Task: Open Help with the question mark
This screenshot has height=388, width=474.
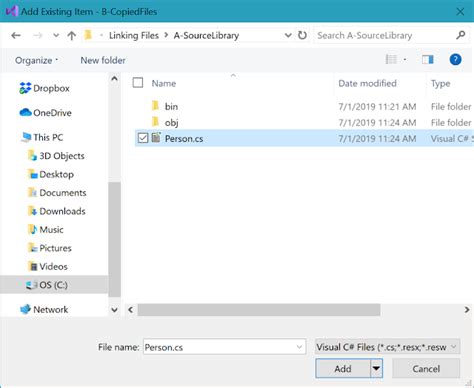Action: pyautogui.click(x=455, y=60)
